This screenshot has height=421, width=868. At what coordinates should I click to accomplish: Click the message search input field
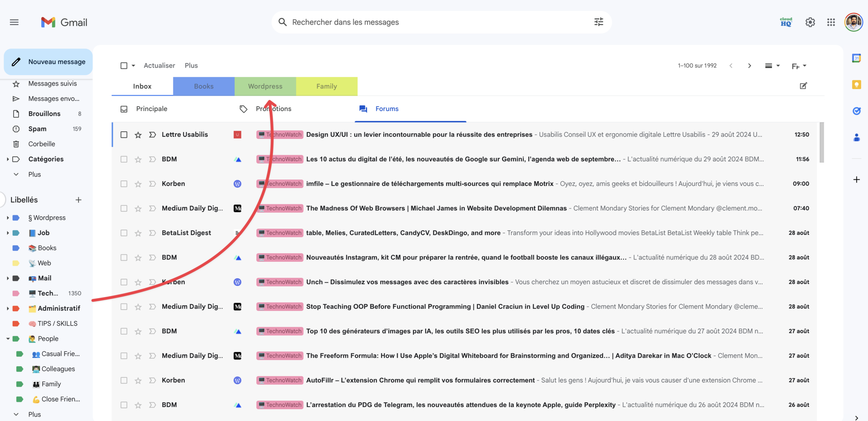pos(407,22)
